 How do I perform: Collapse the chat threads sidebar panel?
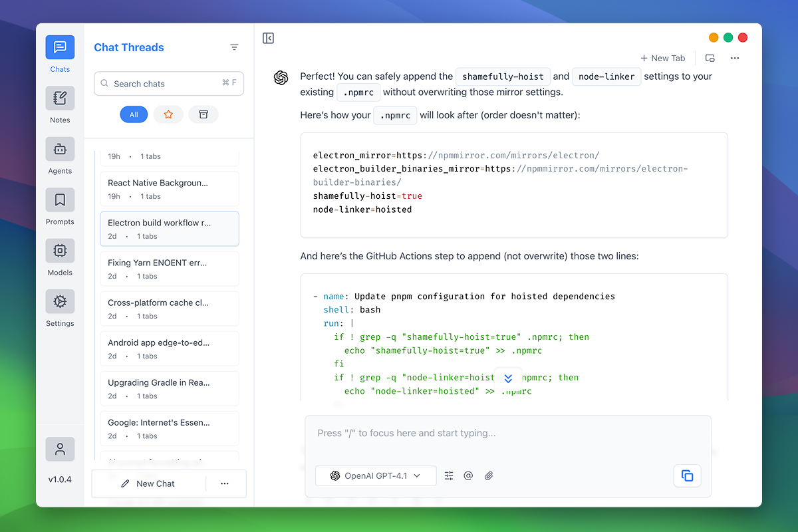(269, 39)
